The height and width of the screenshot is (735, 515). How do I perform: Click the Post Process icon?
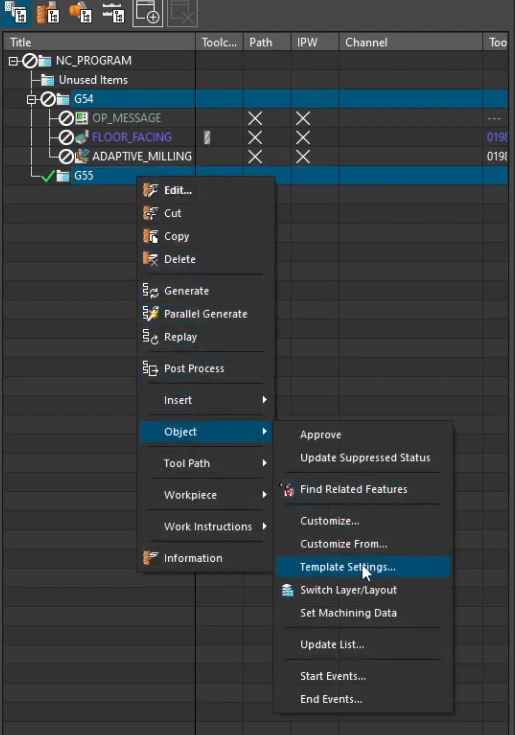(x=150, y=368)
